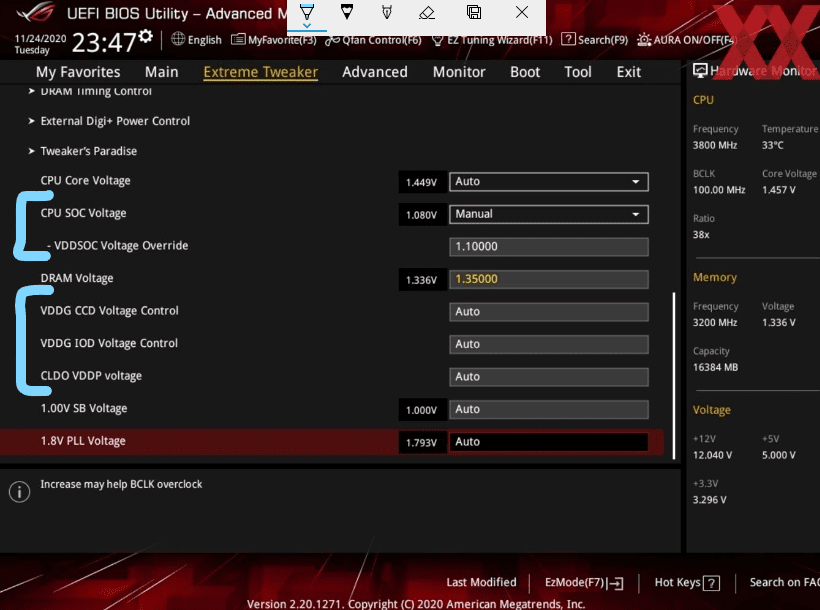This screenshot has height=610, width=820.
Task: Click VDDG IOD Voltage Control field
Action: pyautogui.click(x=549, y=344)
